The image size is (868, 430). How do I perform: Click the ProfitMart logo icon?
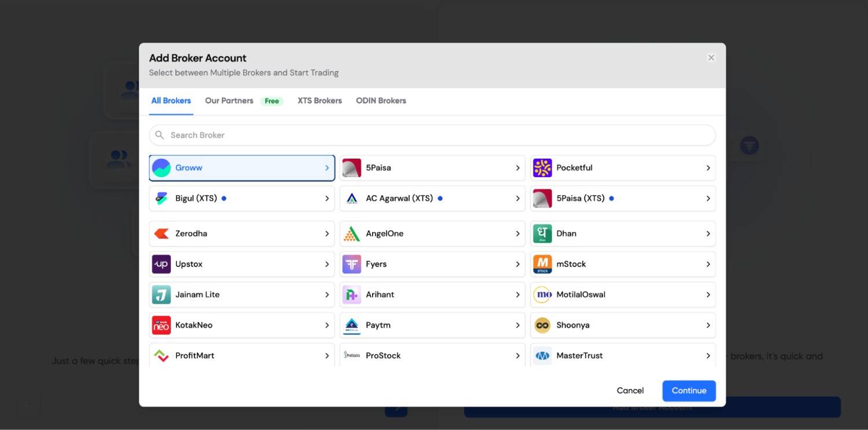tap(161, 355)
